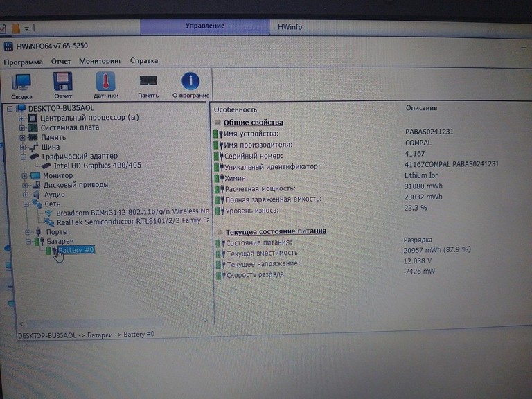Click the drive icon beside Дисковый приводы
Viewport: 532px width, 399px height.
[x=36, y=185]
